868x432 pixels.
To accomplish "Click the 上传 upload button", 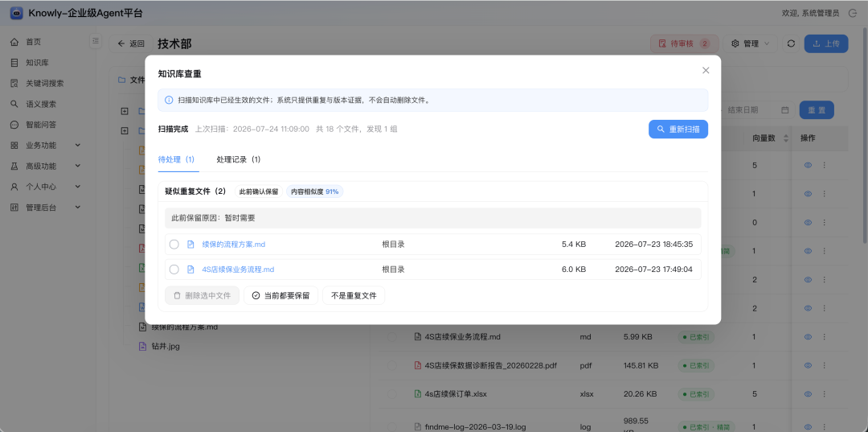I will tap(826, 43).
